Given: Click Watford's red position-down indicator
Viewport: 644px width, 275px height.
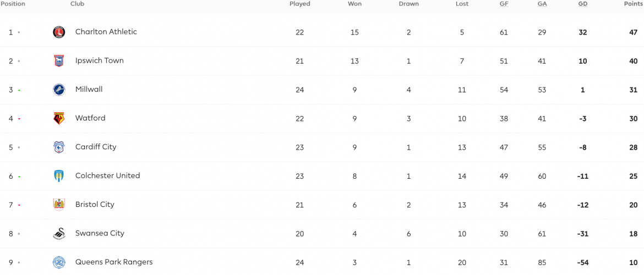Looking at the screenshot, I should tap(19, 119).
